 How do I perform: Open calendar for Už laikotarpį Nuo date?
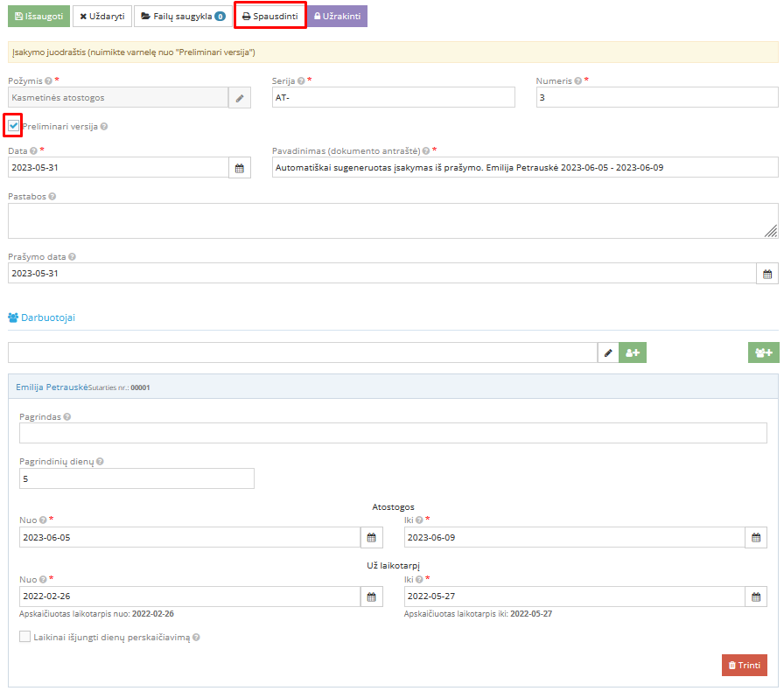click(371, 597)
